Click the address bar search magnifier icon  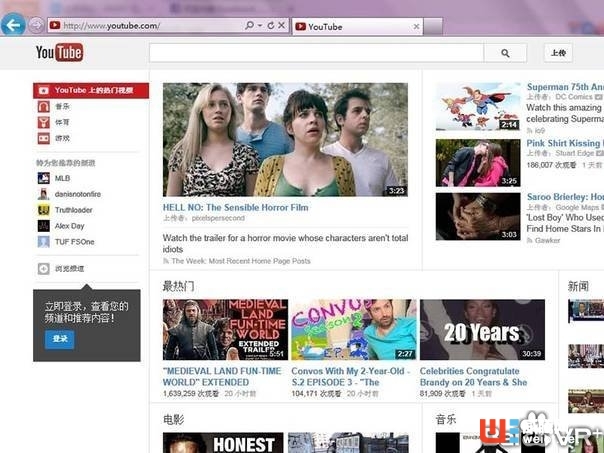point(249,25)
